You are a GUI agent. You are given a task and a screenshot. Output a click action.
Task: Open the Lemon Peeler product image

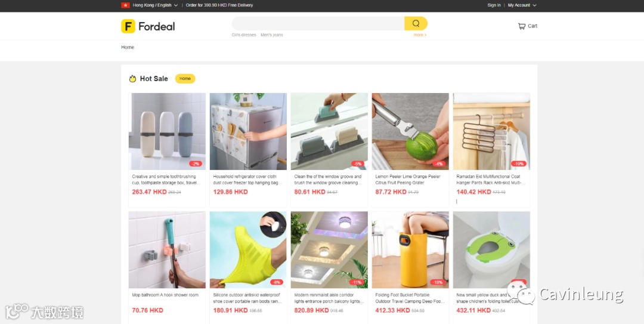pyautogui.click(x=410, y=131)
